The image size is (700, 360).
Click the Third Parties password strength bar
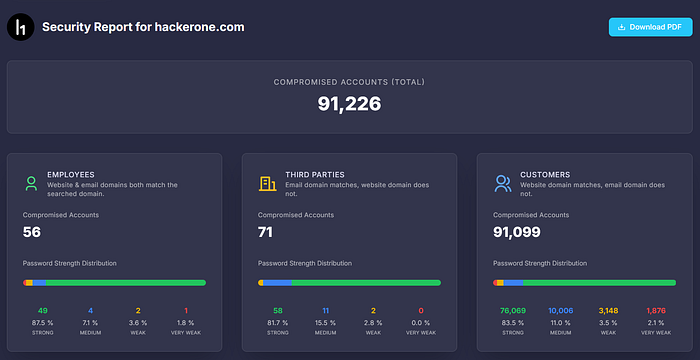coord(349,283)
